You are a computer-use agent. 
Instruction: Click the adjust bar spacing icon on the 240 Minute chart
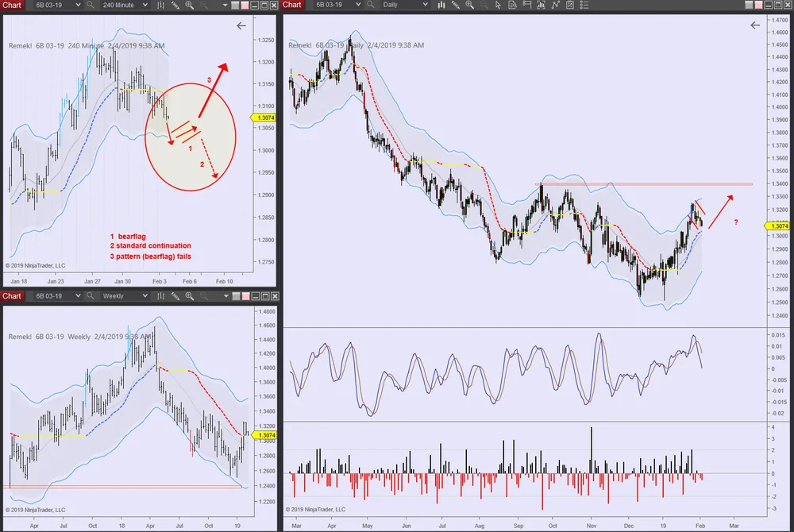pyautogui.click(x=161, y=6)
